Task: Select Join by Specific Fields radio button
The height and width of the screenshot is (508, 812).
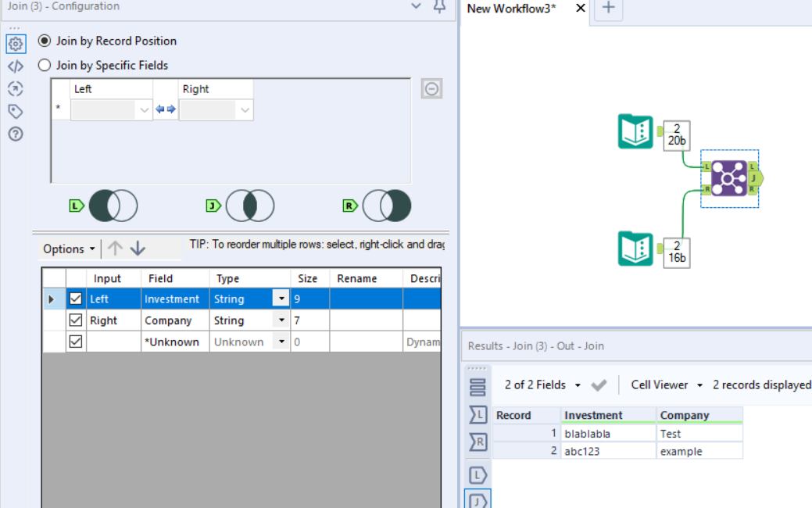Action: [x=44, y=66]
